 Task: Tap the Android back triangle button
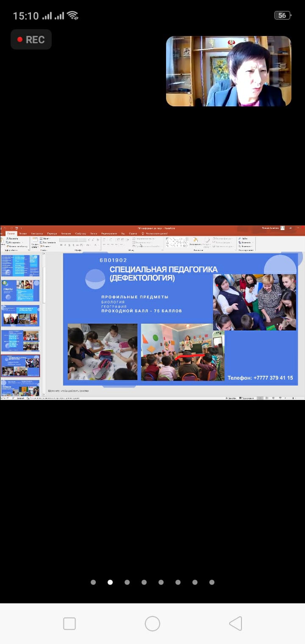pyautogui.click(x=236, y=624)
